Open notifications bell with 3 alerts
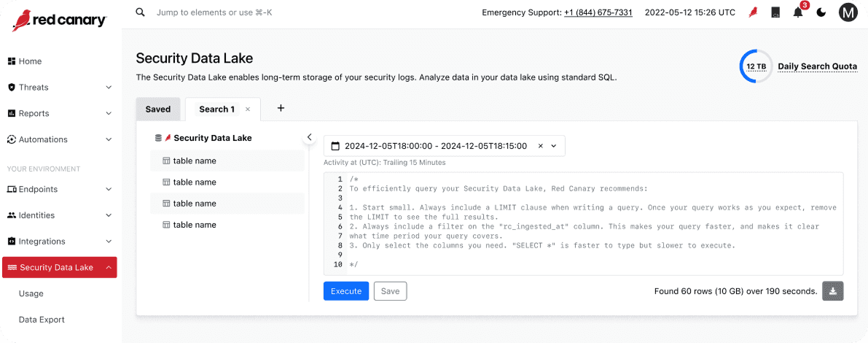Image resolution: width=868 pixels, height=343 pixels. click(798, 12)
